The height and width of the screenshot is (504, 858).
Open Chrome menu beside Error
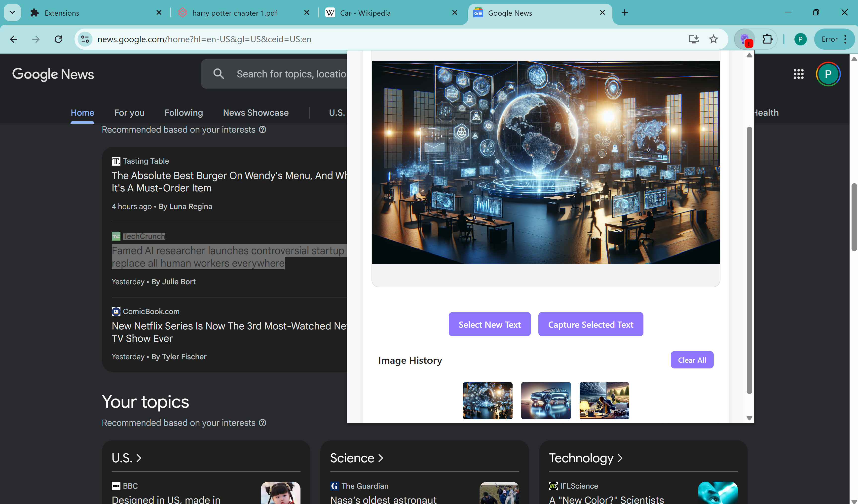[x=845, y=39]
